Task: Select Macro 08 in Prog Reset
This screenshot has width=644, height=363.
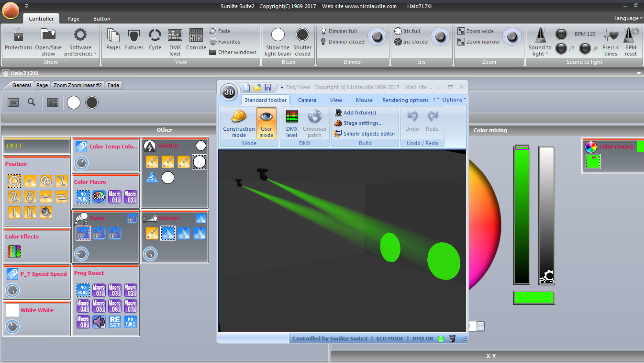Action: click(x=83, y=322)
